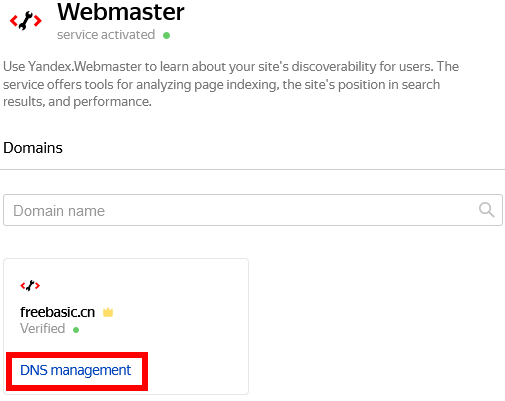Screen dimensions: 505x401
Task: Select the freebasic.cn domain name
Action: click(x=57, y=312)
